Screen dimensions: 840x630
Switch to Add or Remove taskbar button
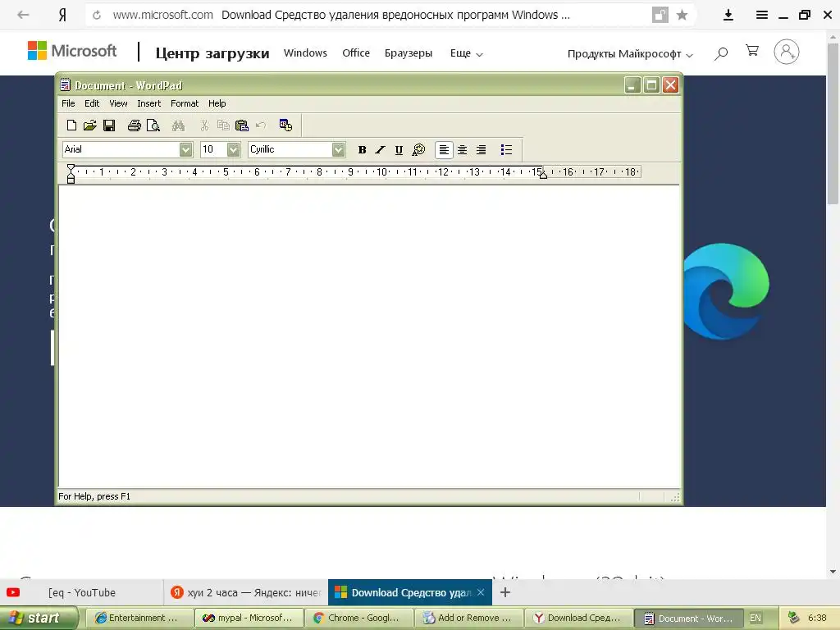point(468,618)
